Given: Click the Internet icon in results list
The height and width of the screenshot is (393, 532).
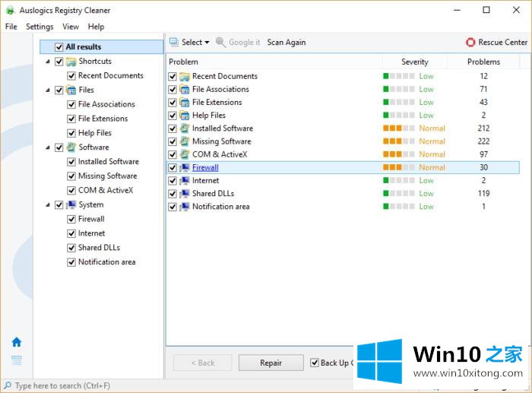Looking at the screenshot, I should click(184, 181).
